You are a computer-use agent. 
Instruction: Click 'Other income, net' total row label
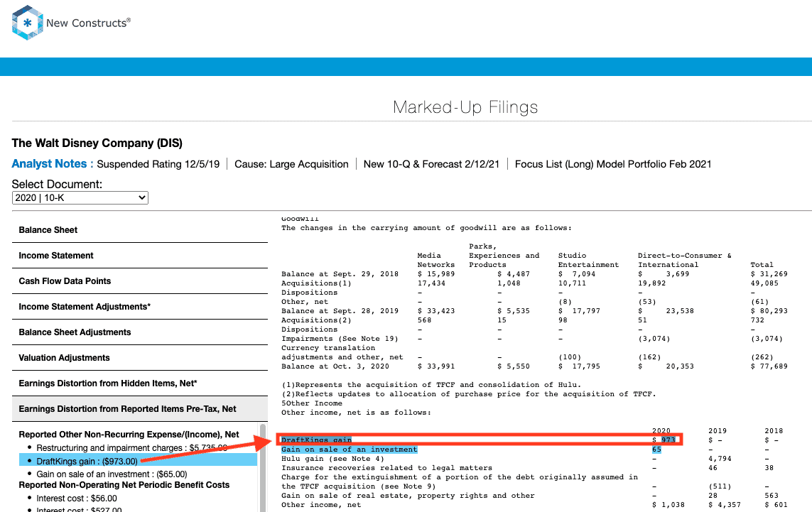(321, 505)
